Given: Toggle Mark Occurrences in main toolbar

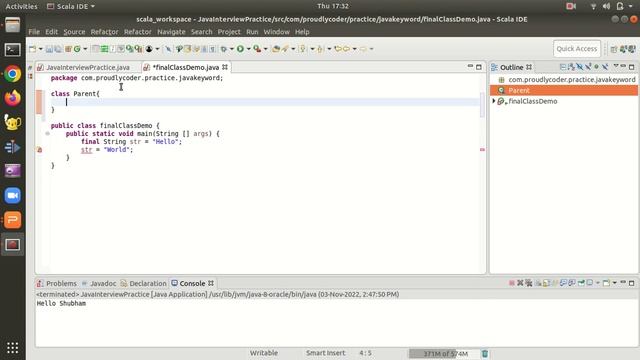Looking at the screenshot, I should 187,49.
